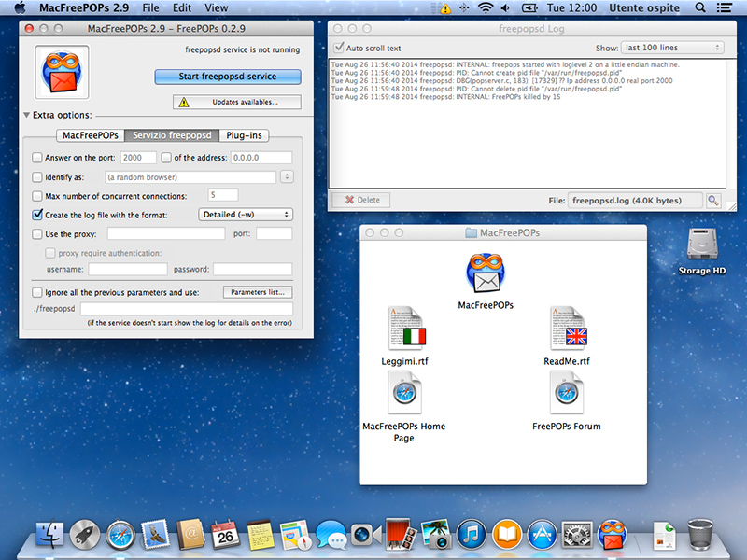Open the File menu

tap(150, 7)
